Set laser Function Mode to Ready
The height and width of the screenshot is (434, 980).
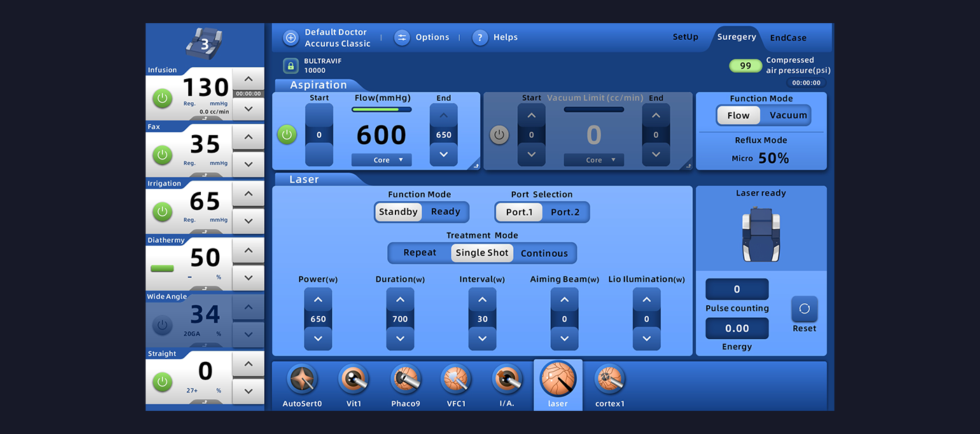(445, 212)
